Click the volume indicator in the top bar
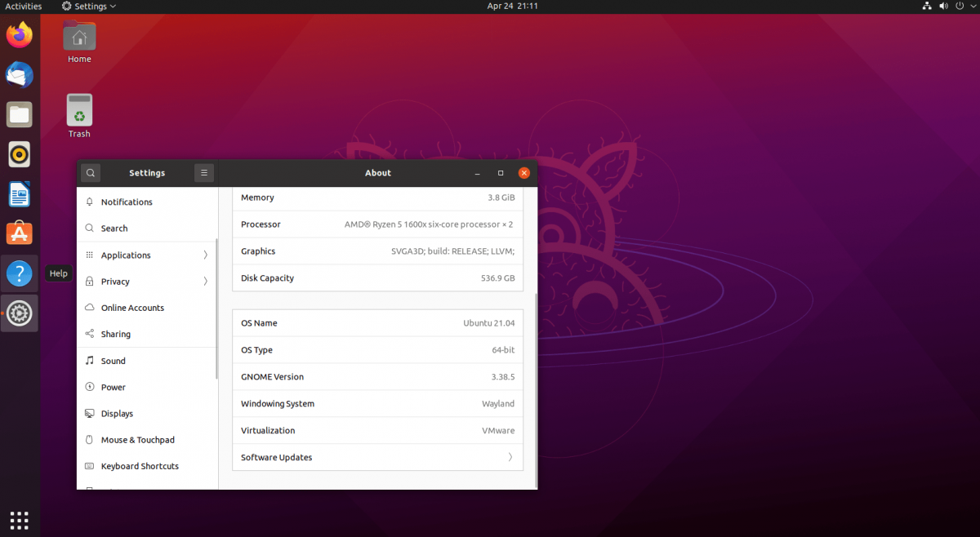The width and height of the screenshot is (980, 537). (x=942, y=6)
